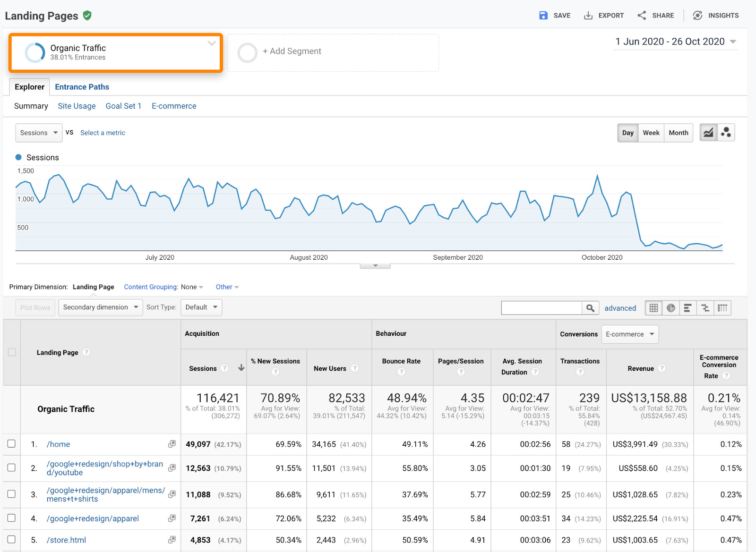
Task: Open Insights using its toolbar icon
Action: (x=698, y=15)
